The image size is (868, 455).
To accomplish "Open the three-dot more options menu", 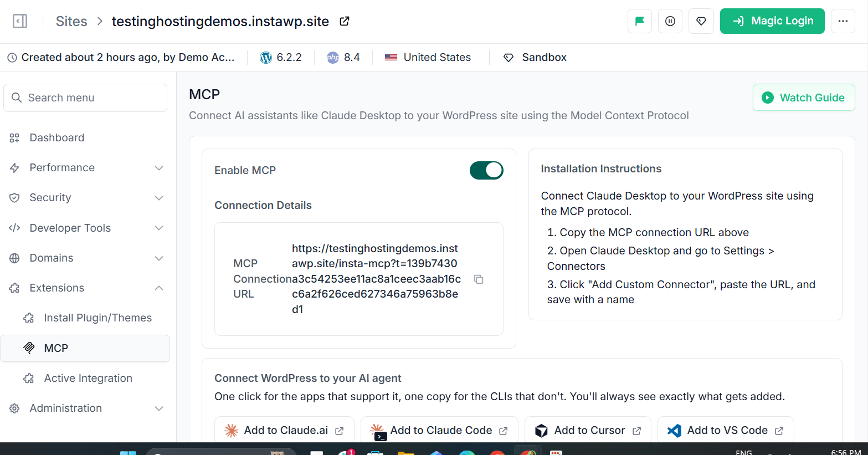I will [843, 21].
